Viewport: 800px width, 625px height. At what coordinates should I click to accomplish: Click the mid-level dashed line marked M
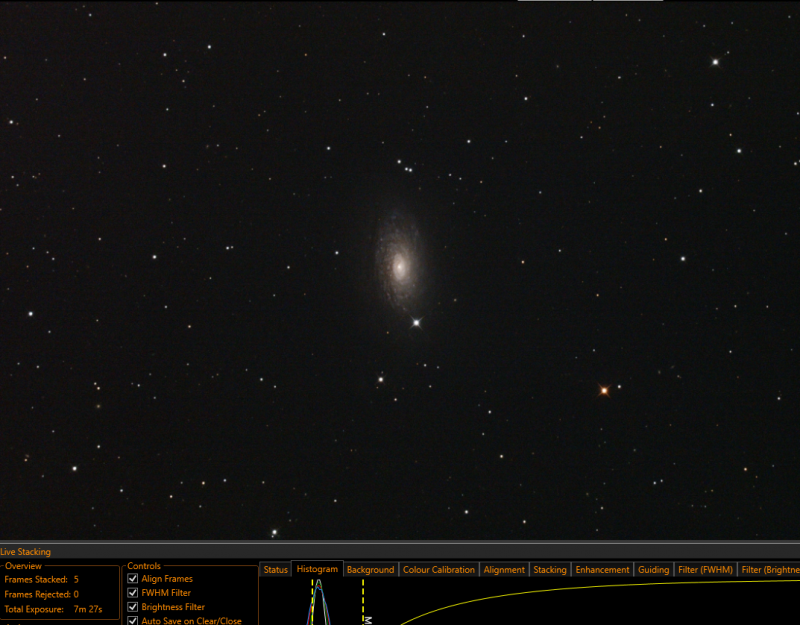(x=363, y=602)
